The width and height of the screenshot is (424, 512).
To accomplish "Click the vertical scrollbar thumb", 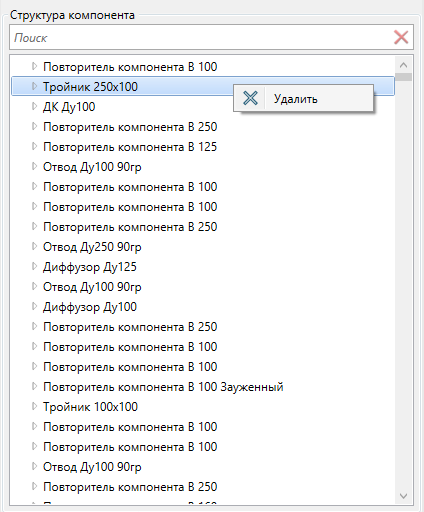I will (x=403, y=77).
